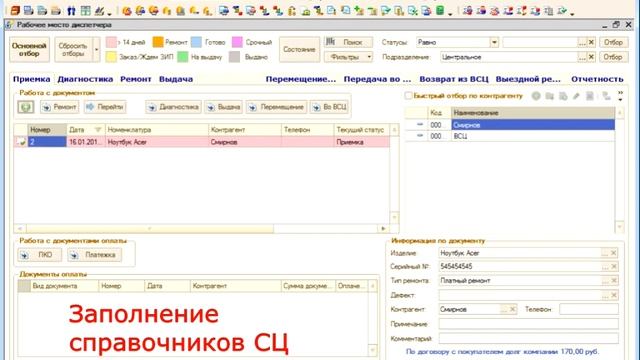Open the Фильтры dropdown
The image size is (640, 360).
pyautogui.click(x=349, y=57)
